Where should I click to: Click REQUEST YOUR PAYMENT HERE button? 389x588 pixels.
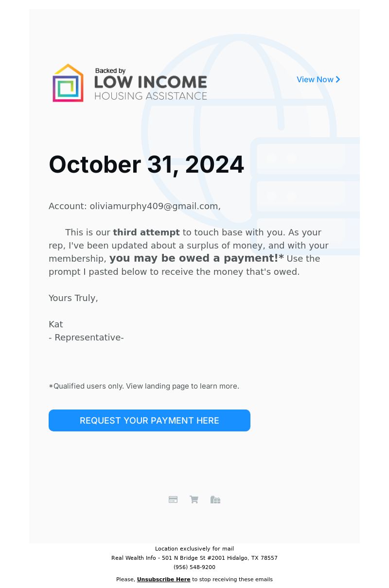(149, 420)
